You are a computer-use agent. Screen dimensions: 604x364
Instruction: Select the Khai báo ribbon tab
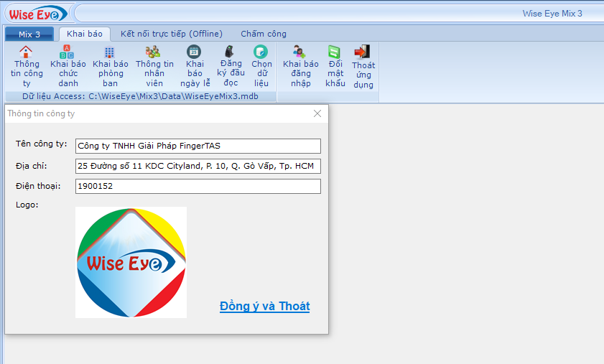[84, 34]
